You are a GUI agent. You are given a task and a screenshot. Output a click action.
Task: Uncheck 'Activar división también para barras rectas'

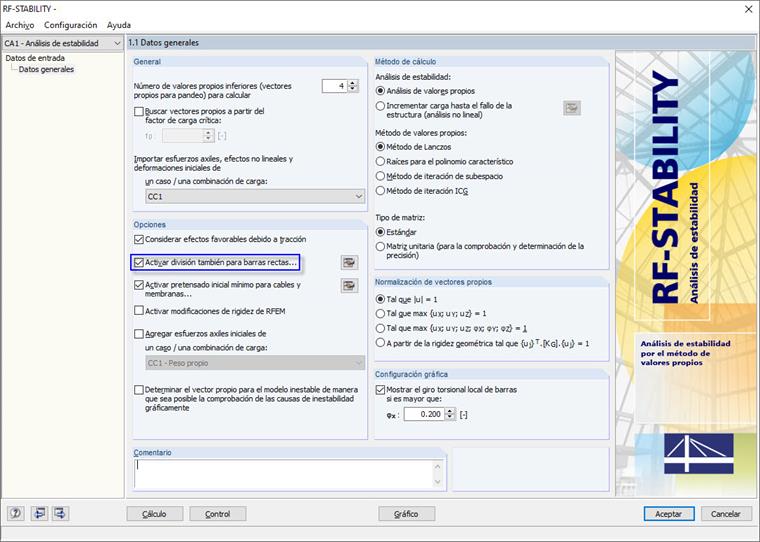(x=139, y=262)
